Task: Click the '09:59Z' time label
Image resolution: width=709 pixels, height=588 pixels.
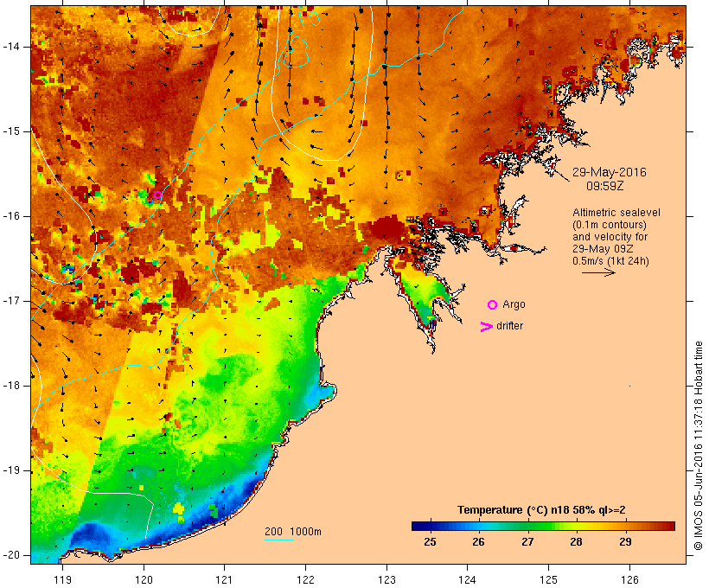Action: [x=605, y=186]
